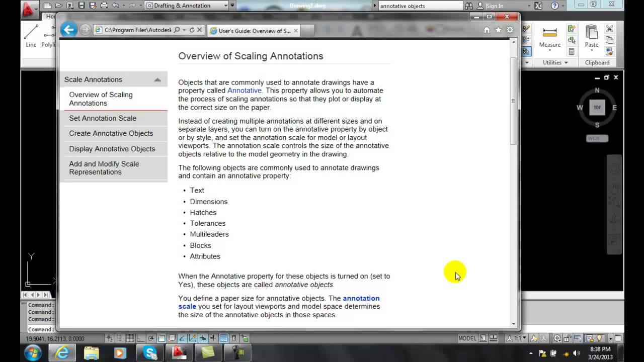Image resolution: width=644 pixels, height=362 pixels.
Task: Toggle Infer Constraints in status bar
Action: pos(110,338)
